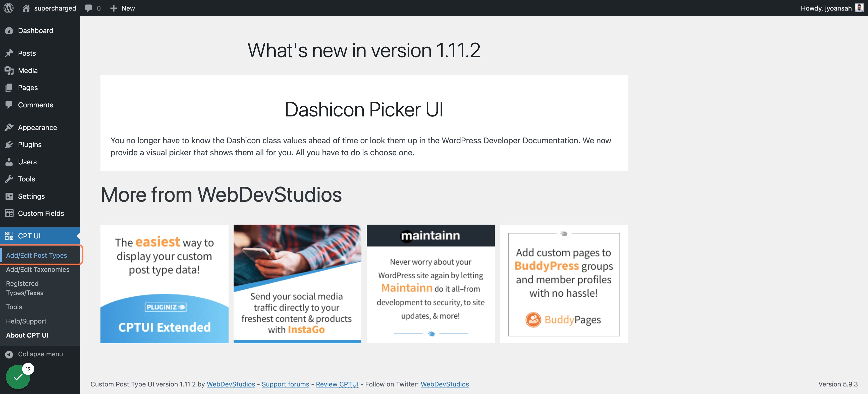Open Tools under the CPT UI submenu
868x394 pixels.
14,307
